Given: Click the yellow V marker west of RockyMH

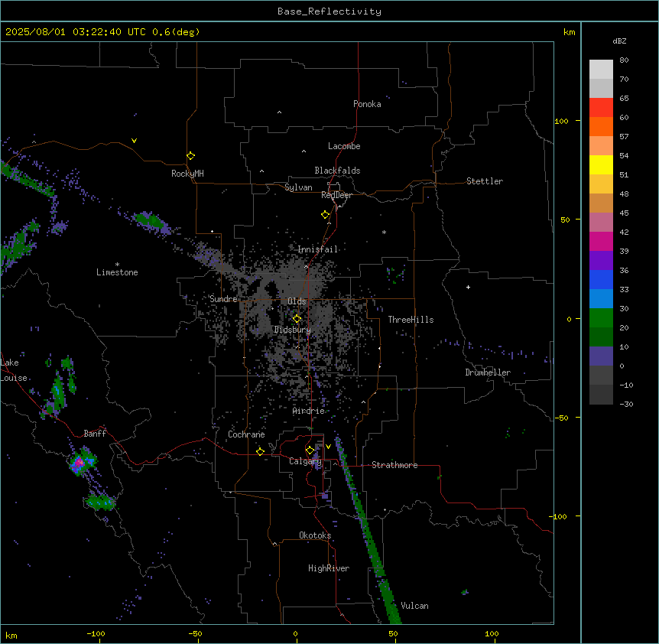Looking at the screenshot, I should point(134,141).
